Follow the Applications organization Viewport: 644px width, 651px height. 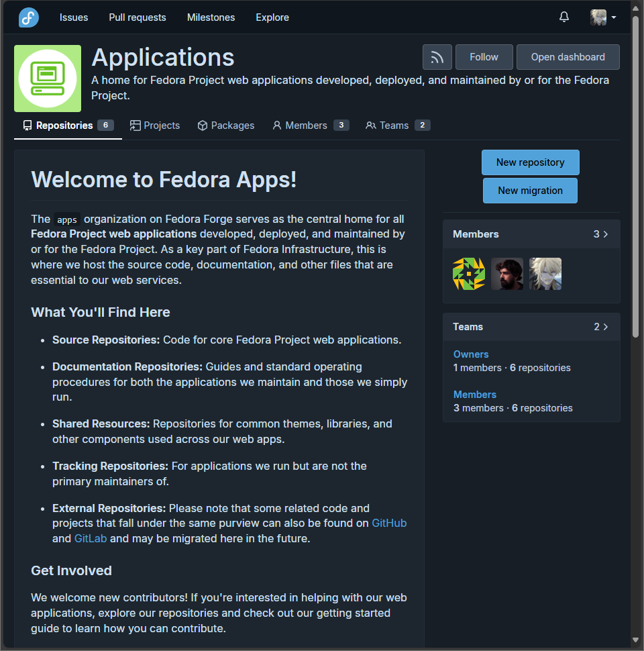click(x=484, y=57)
